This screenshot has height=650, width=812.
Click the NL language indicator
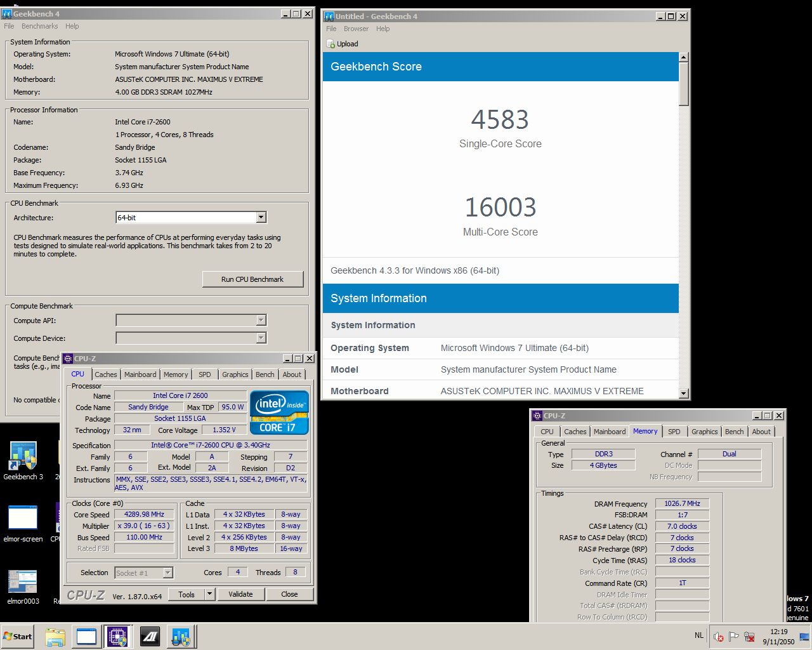[x=698, y=635]
